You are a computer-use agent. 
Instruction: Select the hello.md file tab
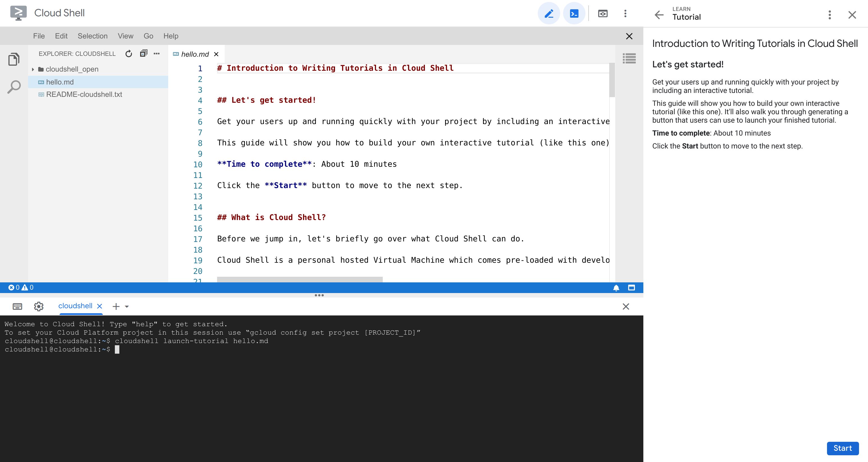pos(195,54)
